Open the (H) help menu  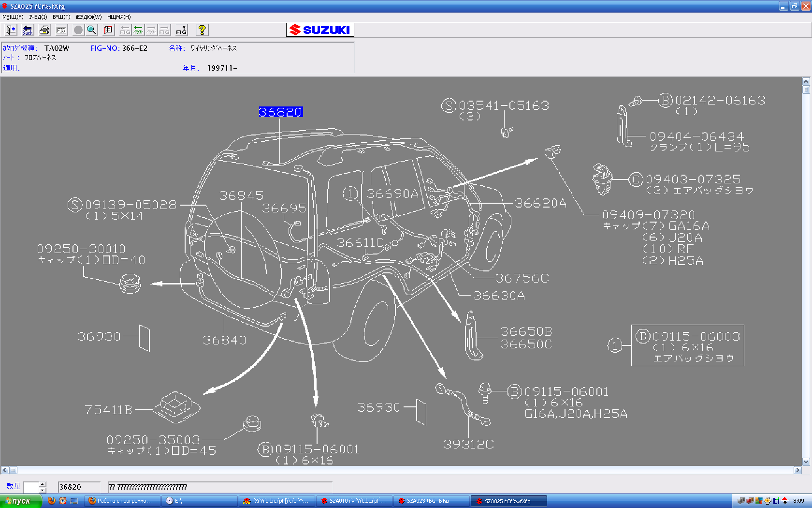click(119, 17)
